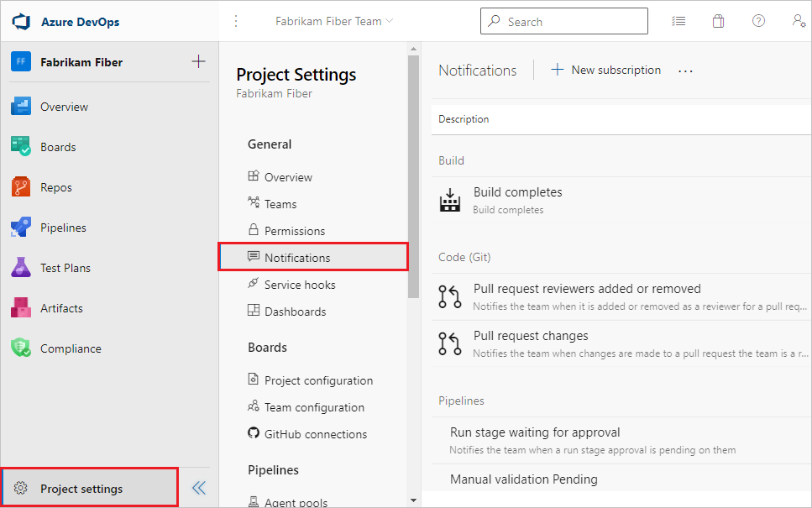Open the more actions ellipsis next to New subscription

tap(685, 71)
